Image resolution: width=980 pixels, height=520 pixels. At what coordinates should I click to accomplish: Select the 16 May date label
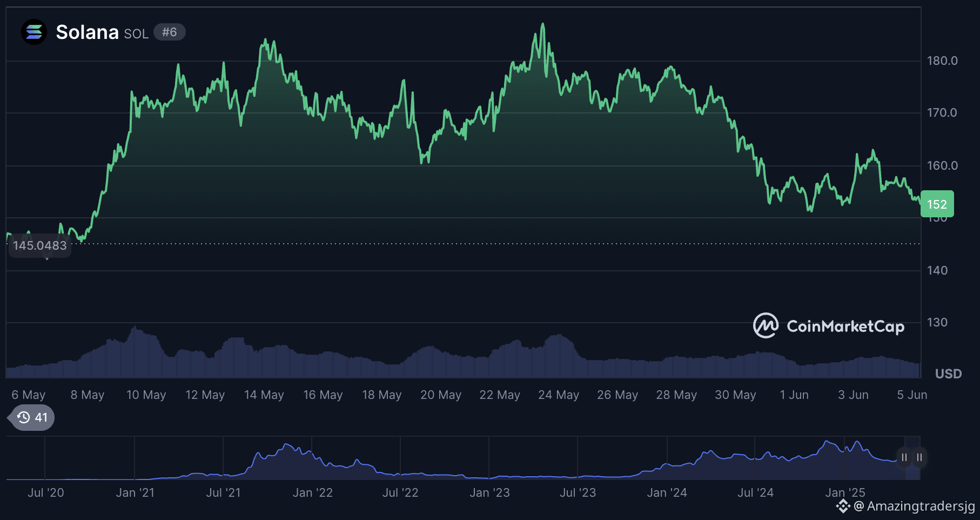323,395
